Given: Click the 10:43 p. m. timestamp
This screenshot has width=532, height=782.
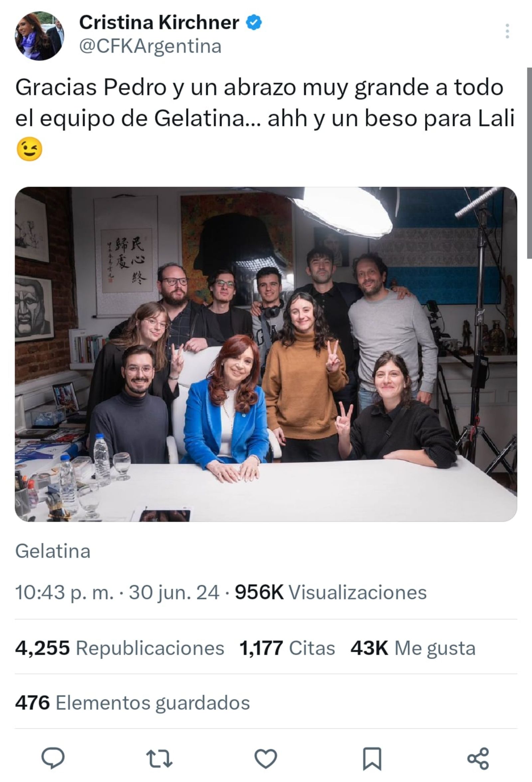Looking at the screenshot, I should (64, 592).
